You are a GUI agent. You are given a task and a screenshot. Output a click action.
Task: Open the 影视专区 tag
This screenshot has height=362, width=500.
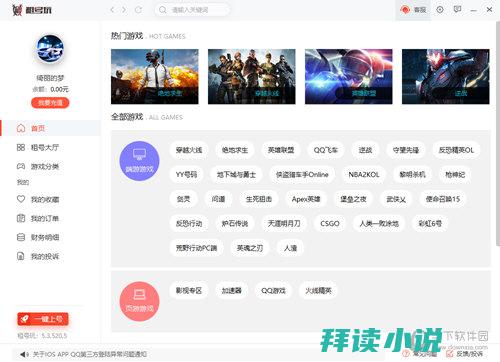(189, 291)
